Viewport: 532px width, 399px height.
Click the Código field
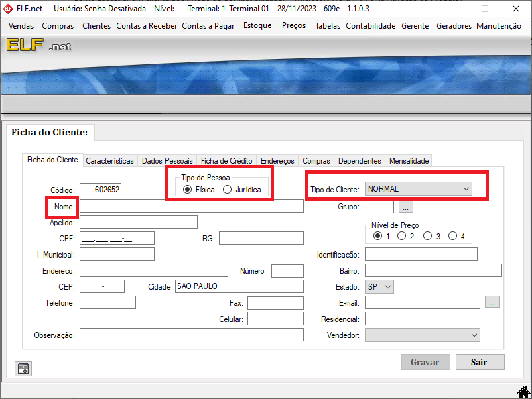pyautogui.click(x=101, y=190)
